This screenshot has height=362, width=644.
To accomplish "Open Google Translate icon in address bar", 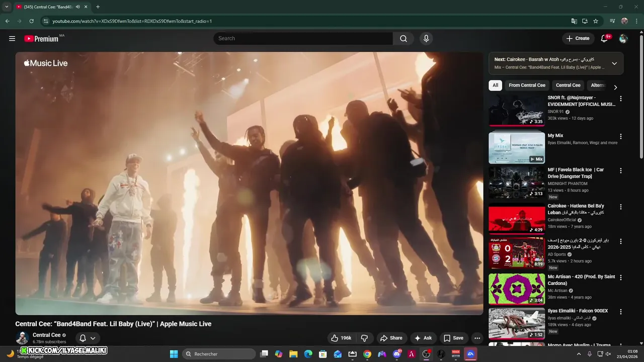I will 574,21.
